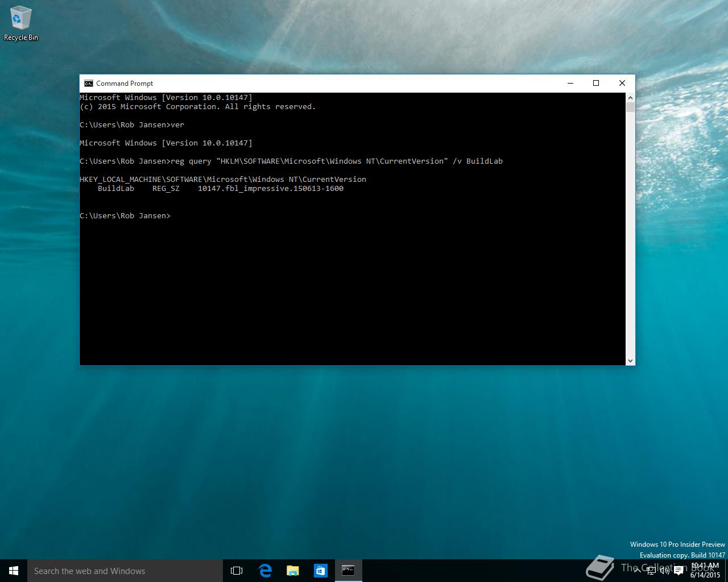This screenshot has height=582, width=728.
Task: Click the network icon in system tray
Action: click(651, 571)
